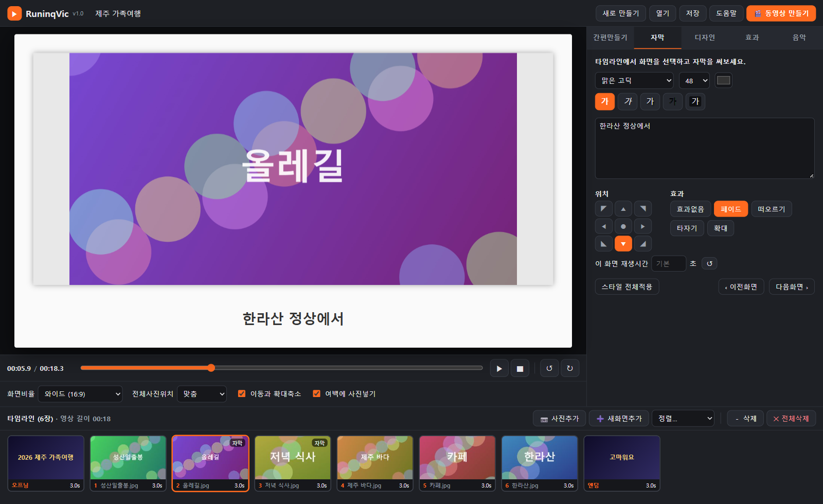Image resolution: width=823 pixels, height=504 pixels.
Task: Stop playback with the square stop button
Action: (x=520, y=368)
